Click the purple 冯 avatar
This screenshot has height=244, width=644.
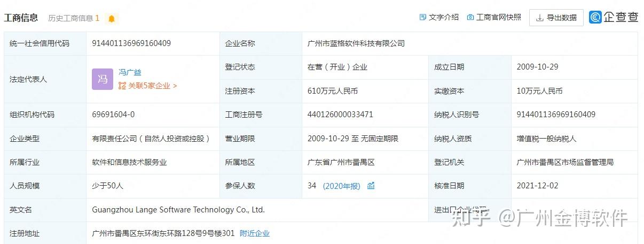103,79
